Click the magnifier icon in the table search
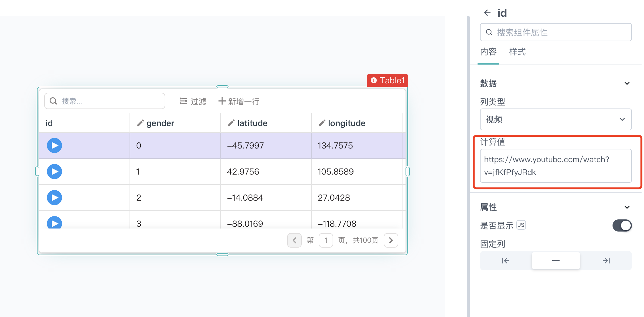The height and width of the screenshot is (317, 644). [53, 101]
